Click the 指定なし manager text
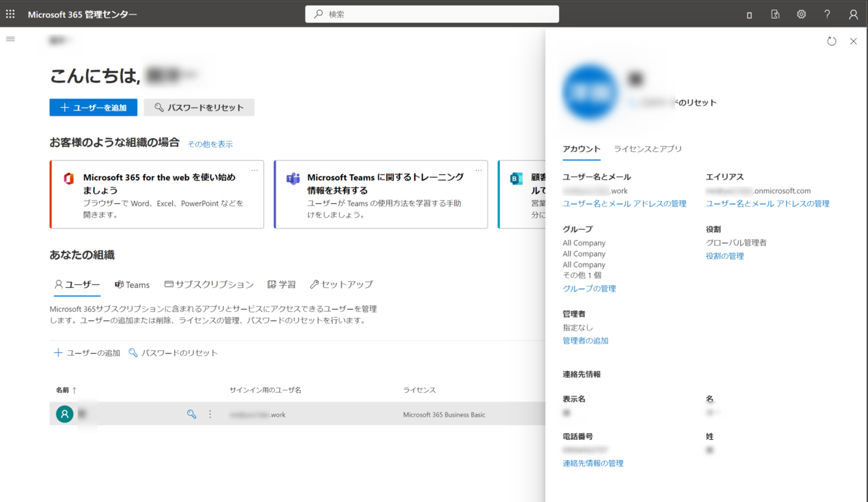Screen dimensions: 868x502 (x=578, y=328)
